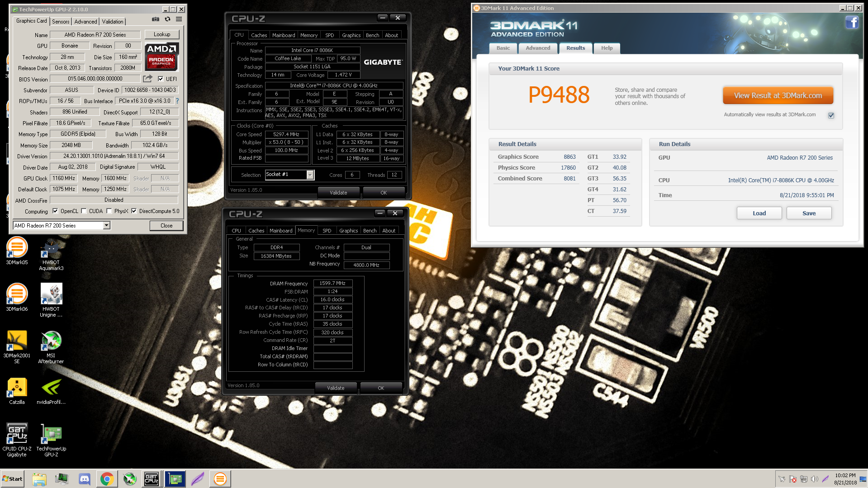Open the HWBOT Aquamark3 desktop shortcut

click(51, 254)
